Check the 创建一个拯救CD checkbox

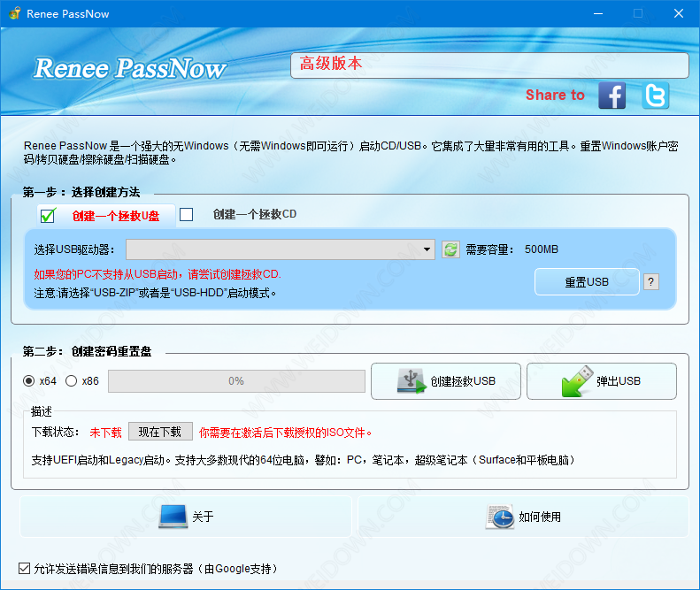pos(186,215)
